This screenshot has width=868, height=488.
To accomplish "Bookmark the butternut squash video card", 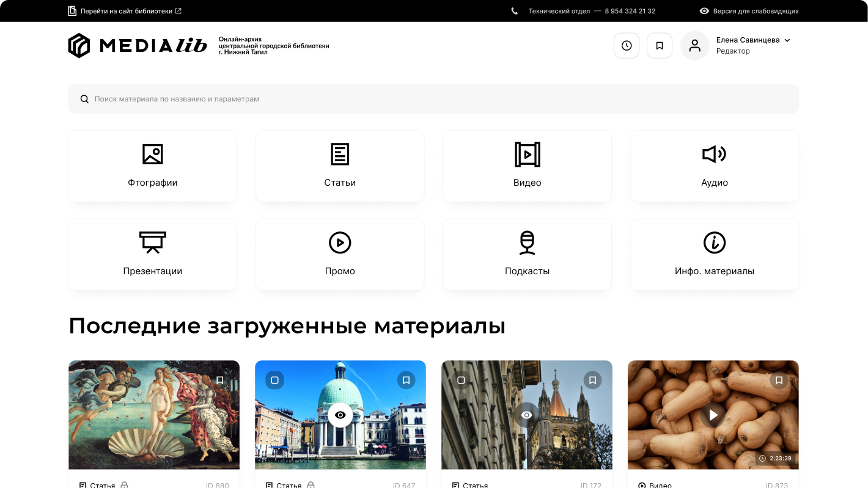I will tap(779, 380).
